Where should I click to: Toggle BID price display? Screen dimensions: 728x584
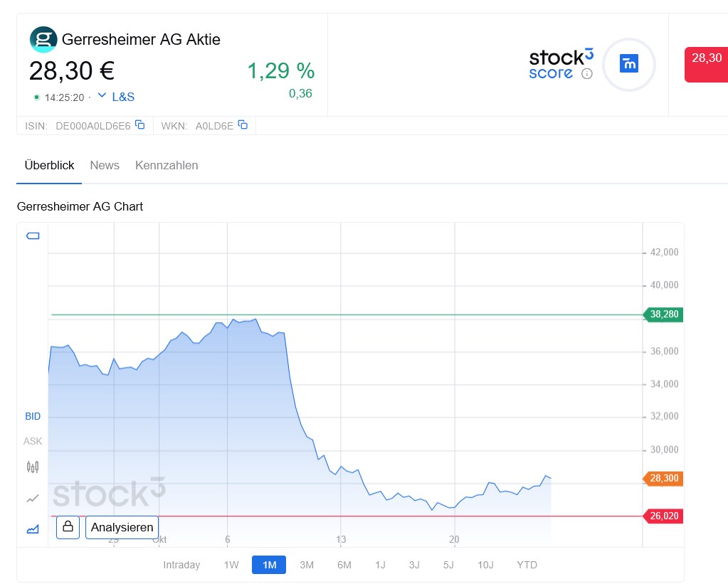(x=33, y=416)
